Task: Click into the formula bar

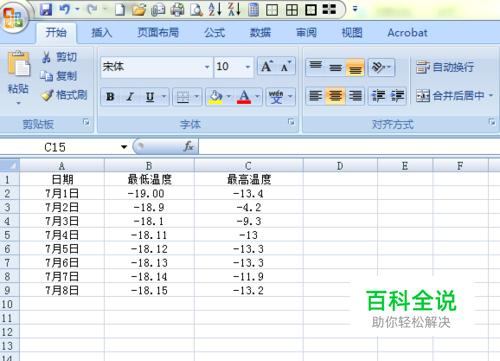Action: (x=349, y=147)
